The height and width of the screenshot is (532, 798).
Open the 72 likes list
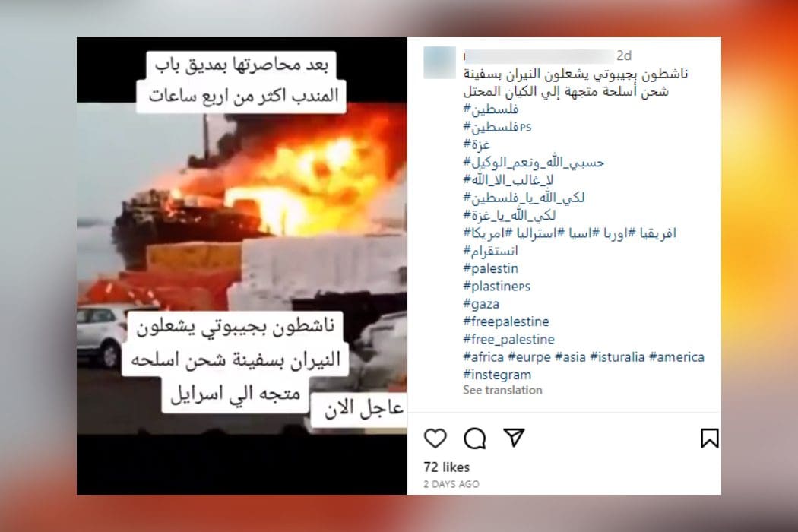(x=446, y=467)
